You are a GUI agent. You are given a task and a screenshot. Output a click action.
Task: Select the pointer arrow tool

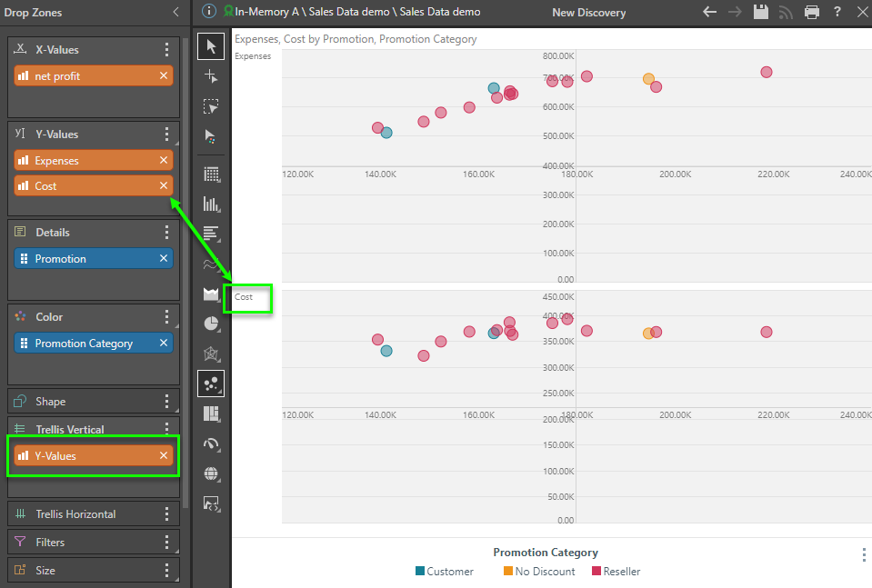click(x=211, y=46)
